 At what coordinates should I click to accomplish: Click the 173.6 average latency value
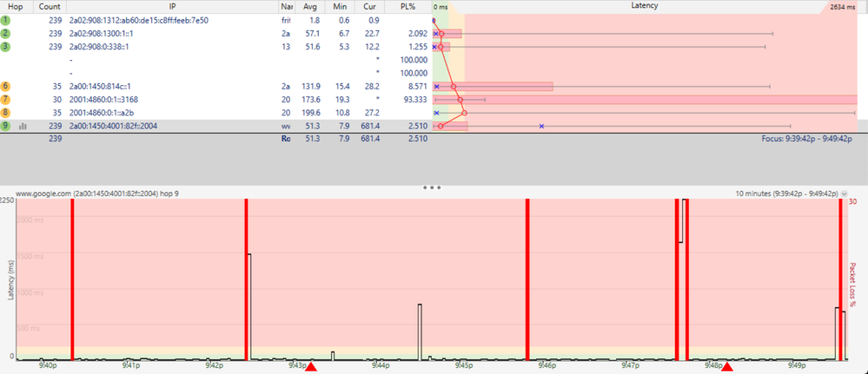tap(311, 100)
